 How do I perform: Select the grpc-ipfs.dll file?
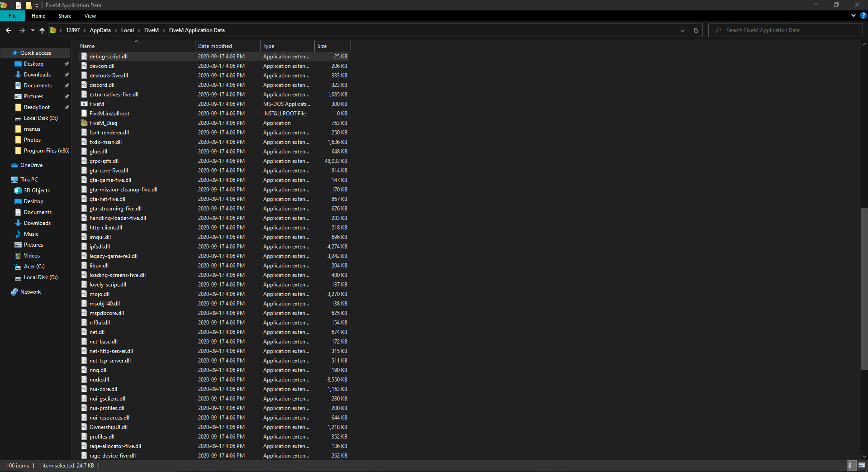coord(104,161)
